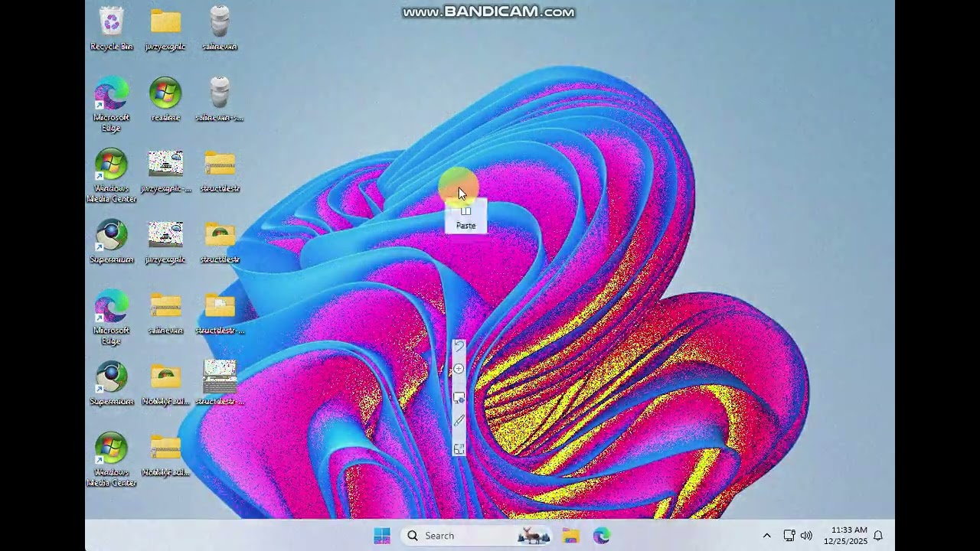Select the plain yellow jwzyexgnlc folder
Viewport: 980px width, 551px height.
coord(165,29)
